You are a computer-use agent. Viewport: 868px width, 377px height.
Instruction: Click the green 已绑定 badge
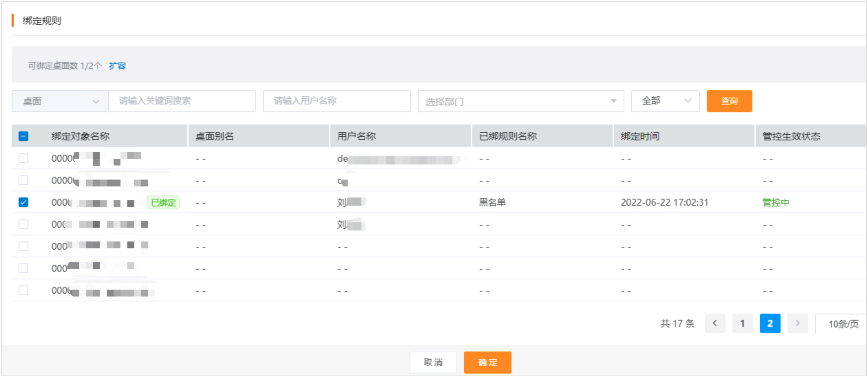pos(163,203)
